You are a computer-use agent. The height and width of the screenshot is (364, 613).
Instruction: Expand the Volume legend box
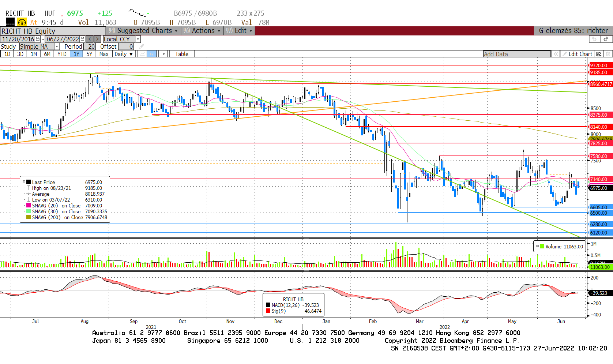click(x=537, y=246)
